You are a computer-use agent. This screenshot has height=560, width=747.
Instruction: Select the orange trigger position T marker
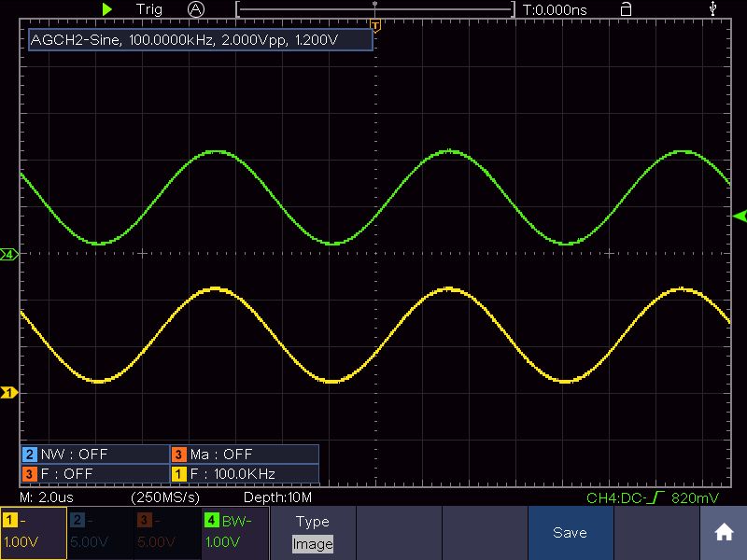375,23
